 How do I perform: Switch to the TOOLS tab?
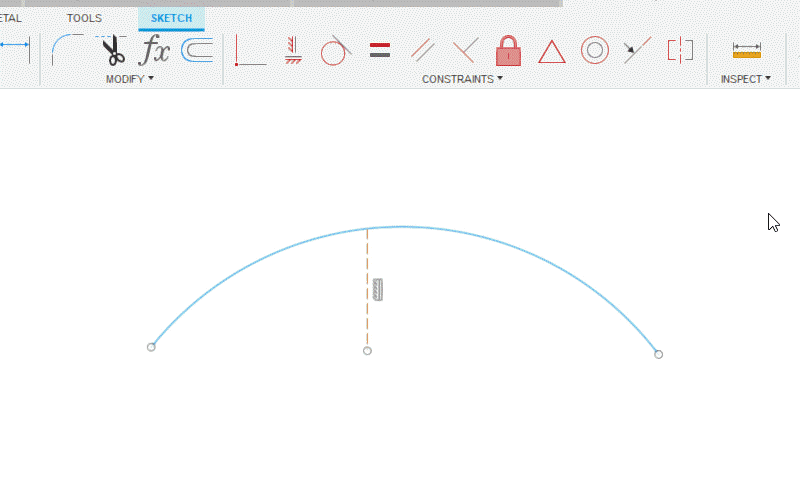pos(84,18)
